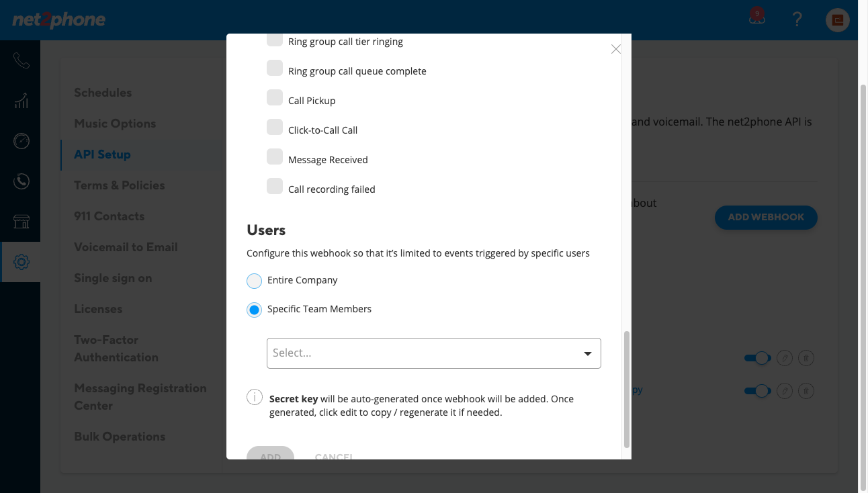
Task: Open the call history sidebar icon
Action: [x=21, y=181]
